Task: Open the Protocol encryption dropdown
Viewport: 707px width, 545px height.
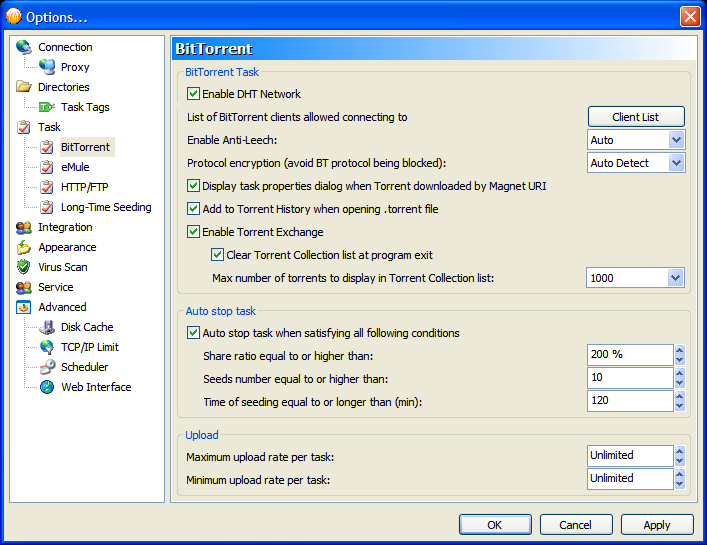Action: 676,163
